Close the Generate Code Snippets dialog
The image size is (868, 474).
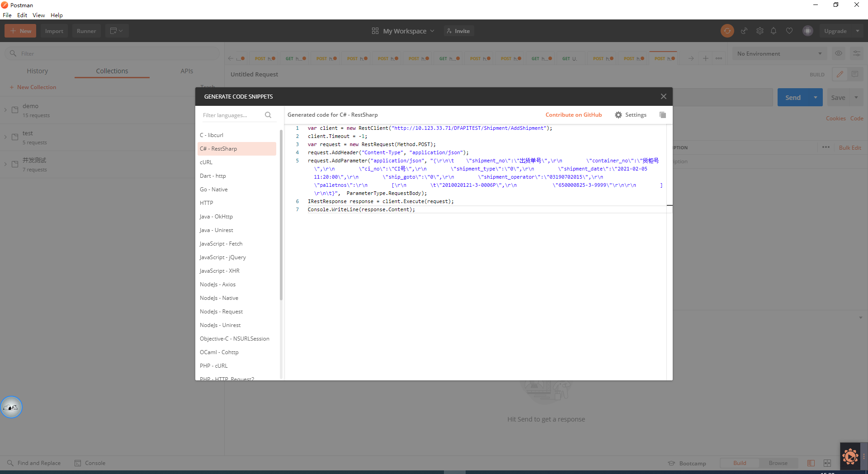(x=663, y=96)
